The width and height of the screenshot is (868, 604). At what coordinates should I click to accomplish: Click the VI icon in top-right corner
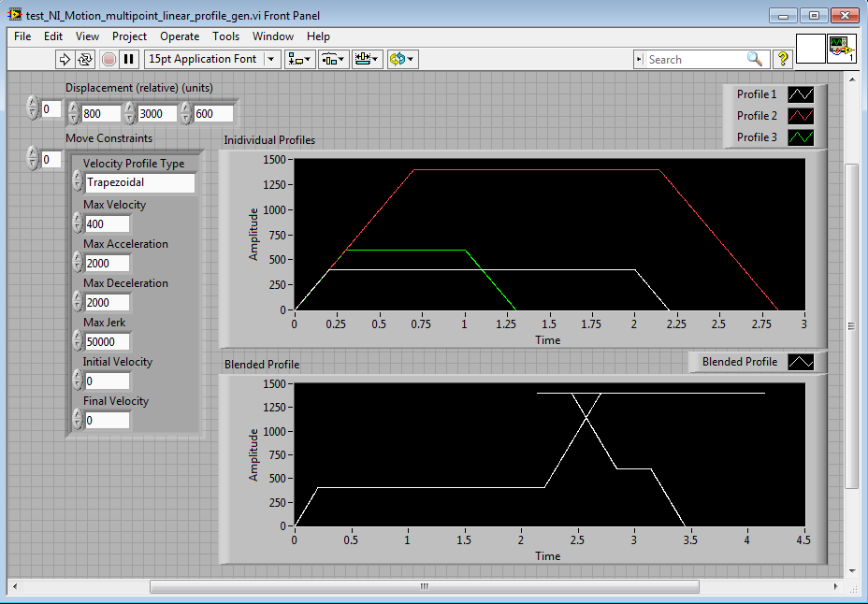click(842, 49)
